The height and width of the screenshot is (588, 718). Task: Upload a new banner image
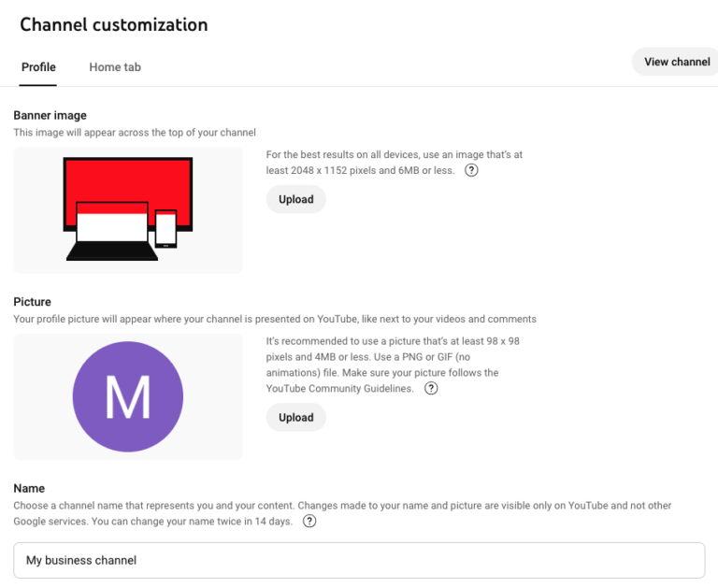(x=295, y=199)
